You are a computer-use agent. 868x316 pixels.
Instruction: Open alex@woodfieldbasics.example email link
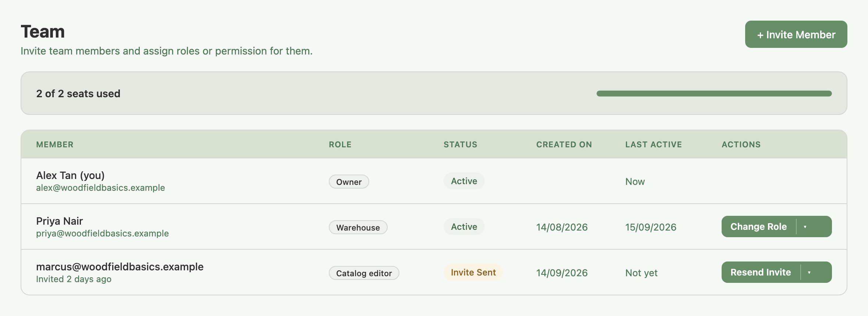100,188
